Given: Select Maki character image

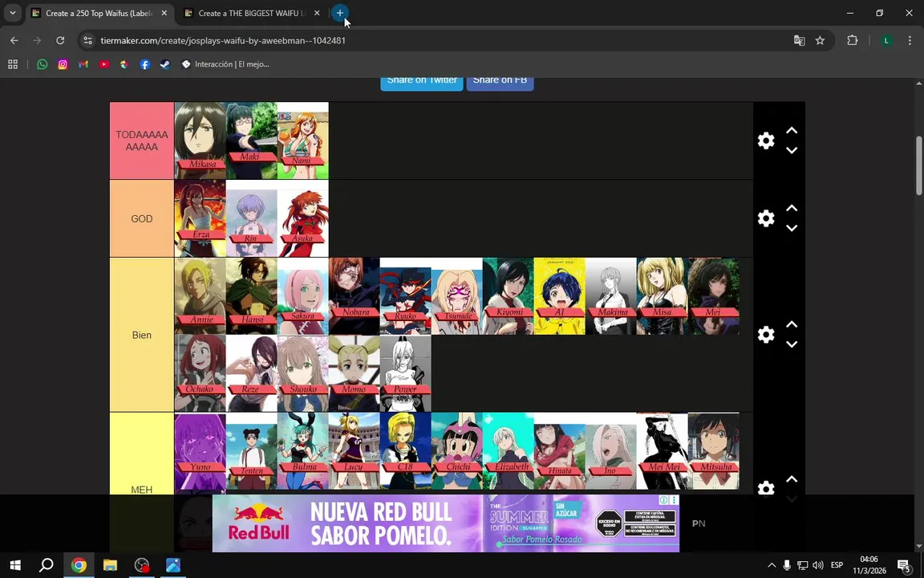Looking at the screenshot, I should 251,140.
